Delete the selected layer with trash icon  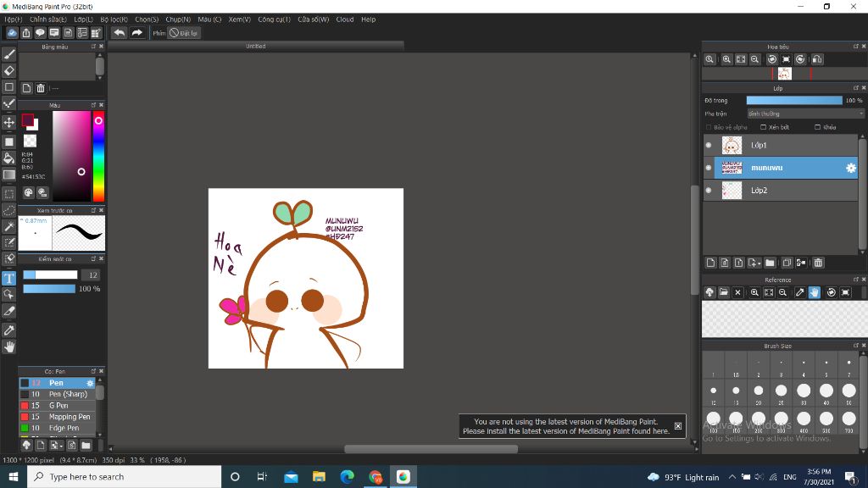818,263
